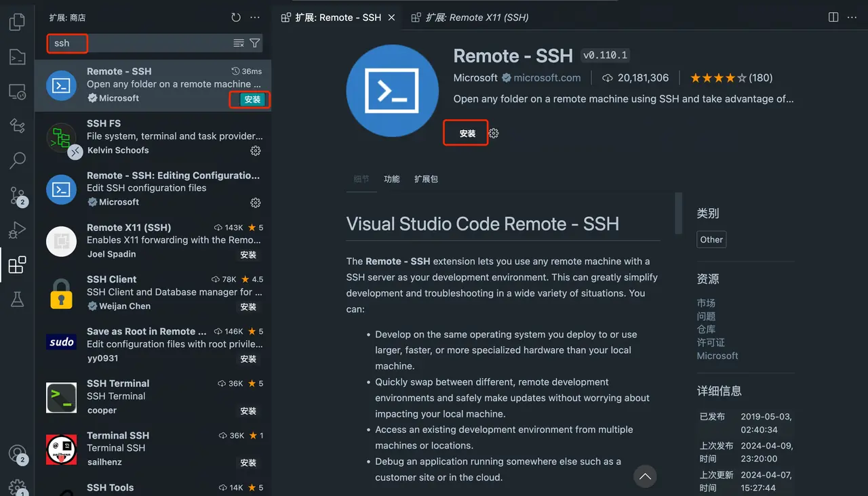Clear the extension search results
The height and width of the screenshot is (496, 868).
(239, 43)
